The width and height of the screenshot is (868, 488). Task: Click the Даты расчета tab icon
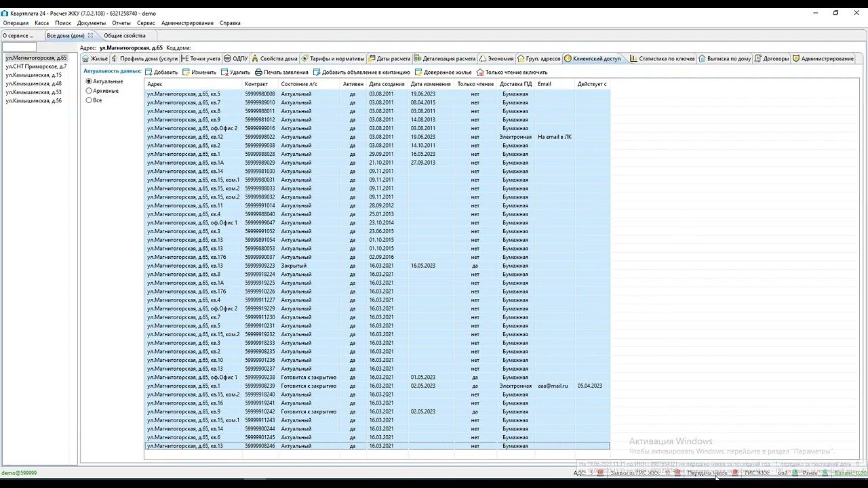(x=372, y=59)
